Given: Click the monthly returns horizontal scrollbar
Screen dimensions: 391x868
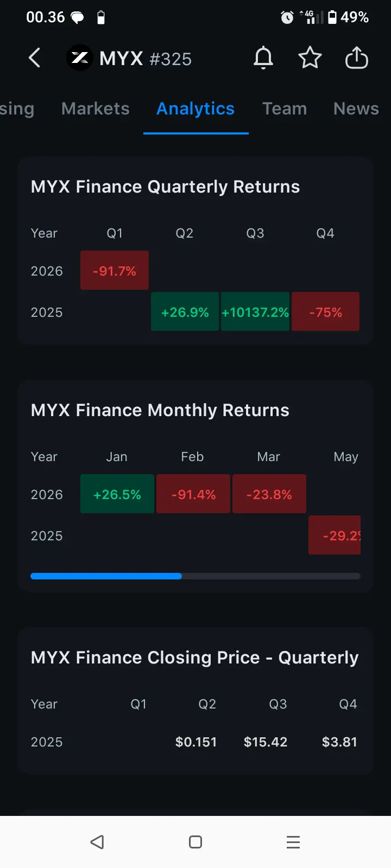Looking at the screenshot, I should click(195, 576).
